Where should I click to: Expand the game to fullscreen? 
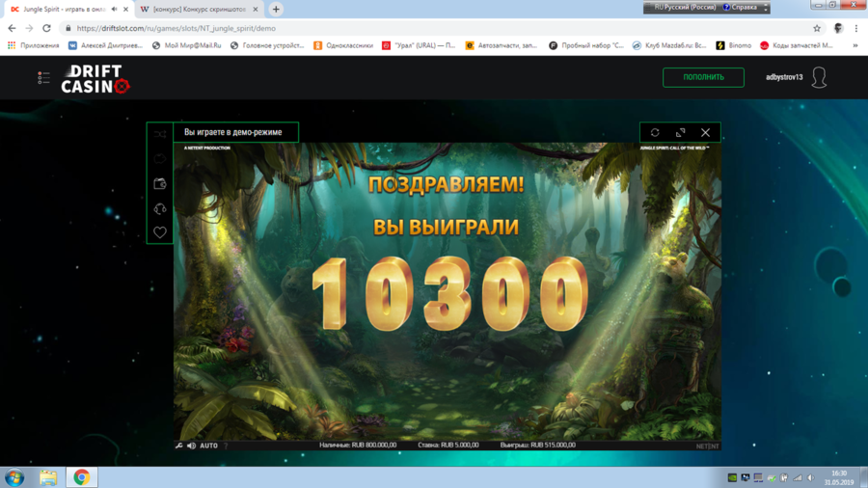click(x=680, y=133)
